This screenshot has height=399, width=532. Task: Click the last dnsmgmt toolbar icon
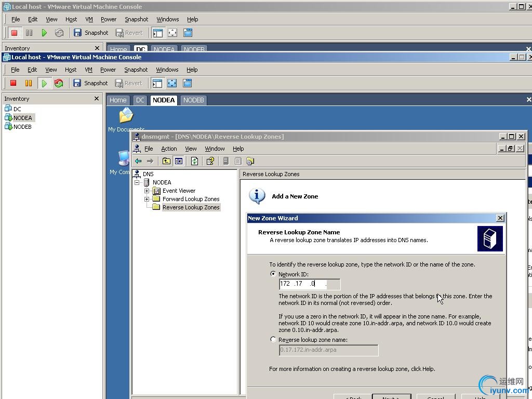(250, 161)
